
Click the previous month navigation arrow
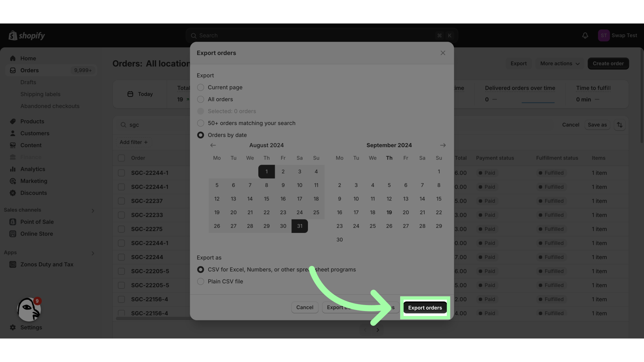[213, 145]
